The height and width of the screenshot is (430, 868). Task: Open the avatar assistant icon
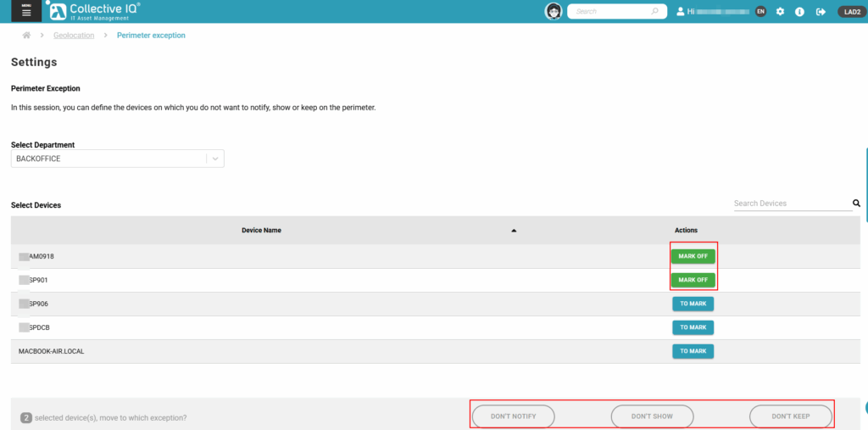(554, 11)
